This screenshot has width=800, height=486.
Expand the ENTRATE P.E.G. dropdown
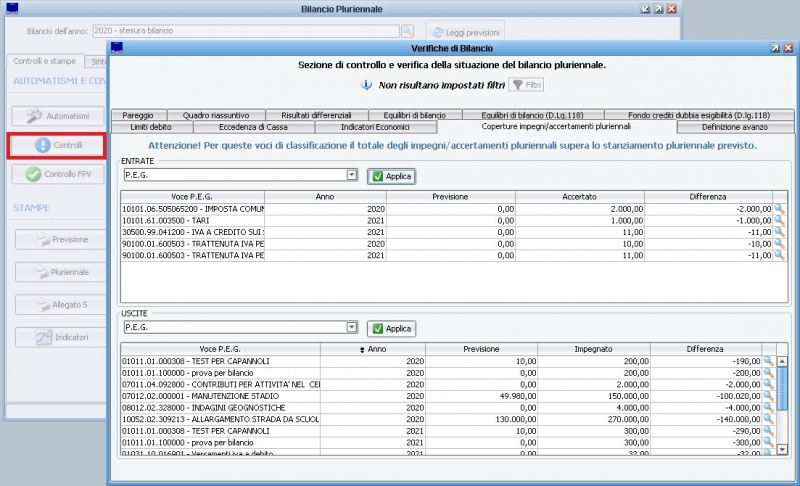tap(351, 175)
